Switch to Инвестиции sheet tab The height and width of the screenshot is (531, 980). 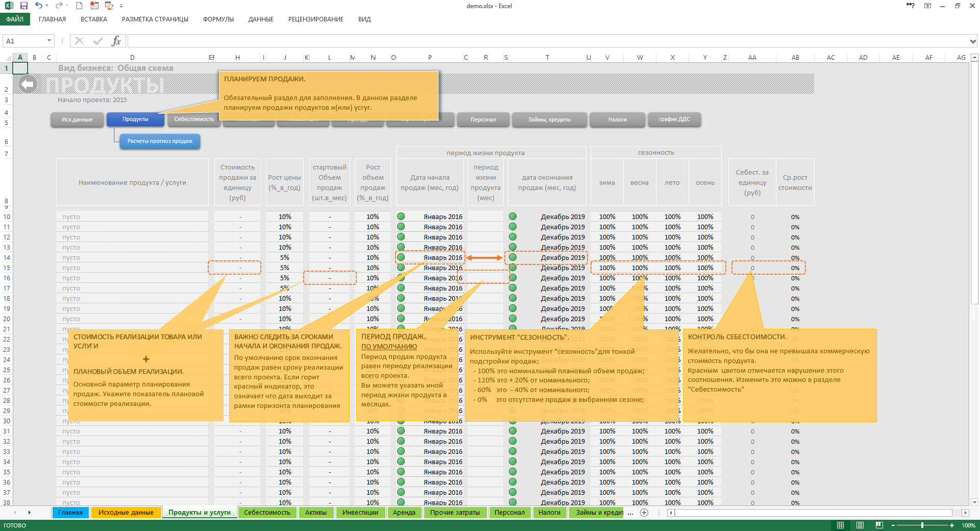360,513
